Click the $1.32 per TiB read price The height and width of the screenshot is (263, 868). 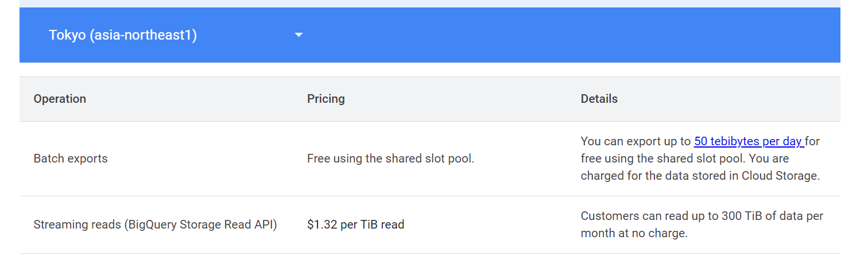(x=356, y=225)
